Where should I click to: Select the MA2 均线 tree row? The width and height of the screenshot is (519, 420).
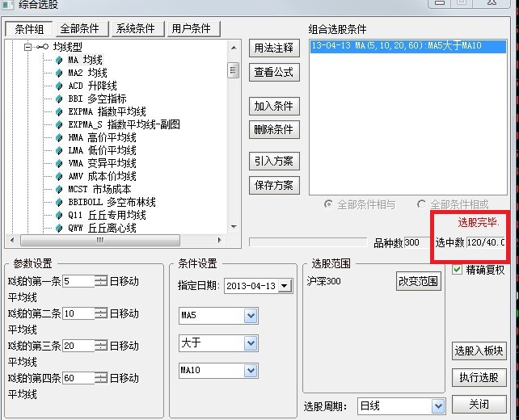[88, 73]
